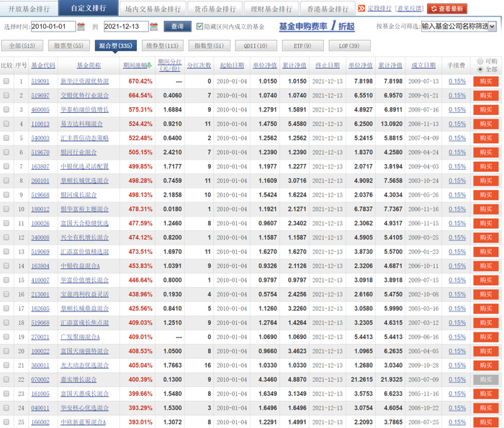Select the 股票型(55) category tab

pos(68,46)
